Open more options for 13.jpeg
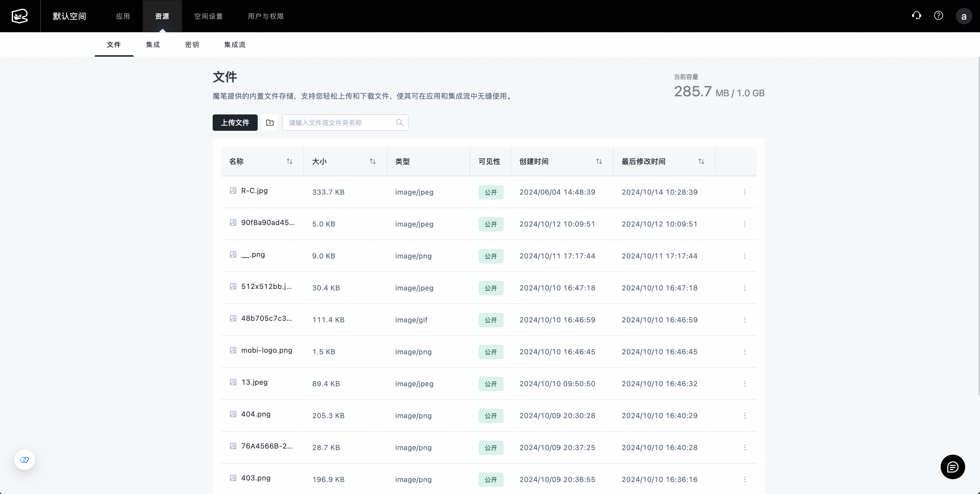 click(745, 384)
